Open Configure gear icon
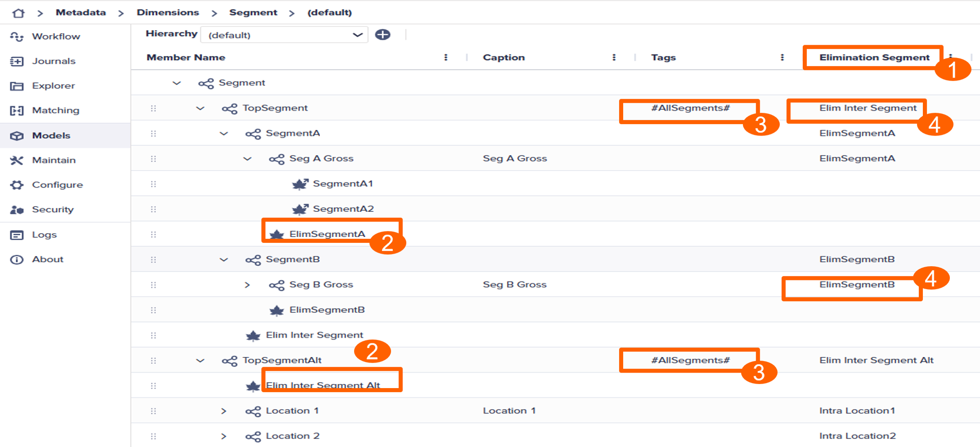 17,185
